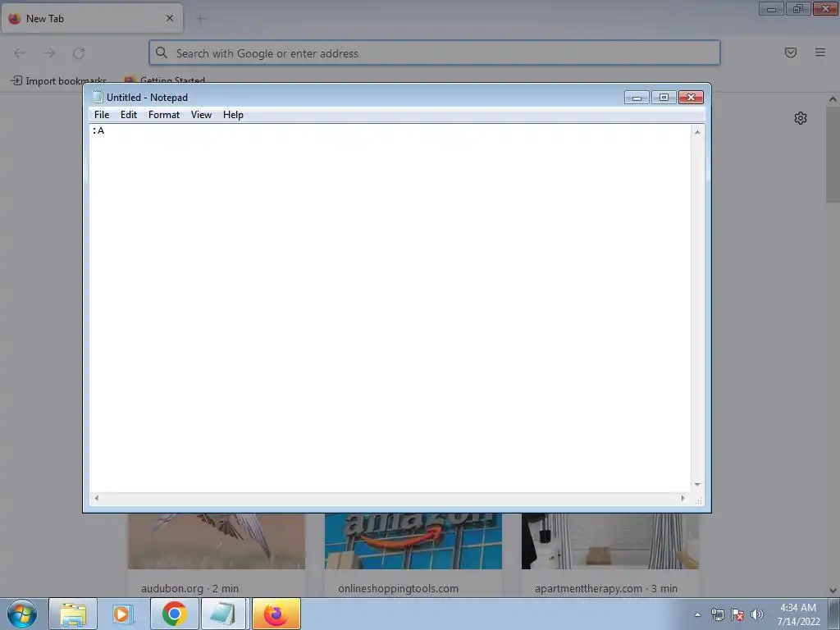
Task: Select the New Tab tab in Firefox
Action: [92, 19]
